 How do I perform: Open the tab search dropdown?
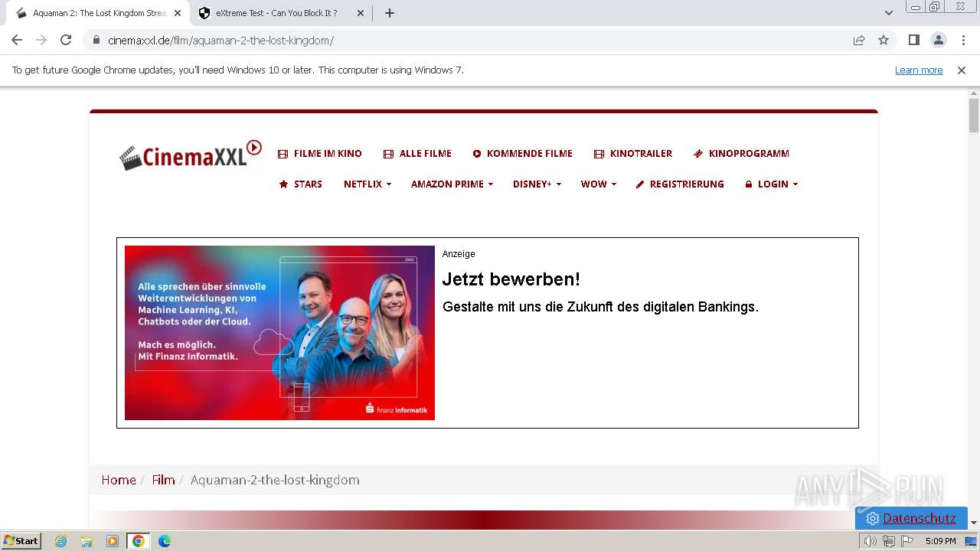[889, 13]
